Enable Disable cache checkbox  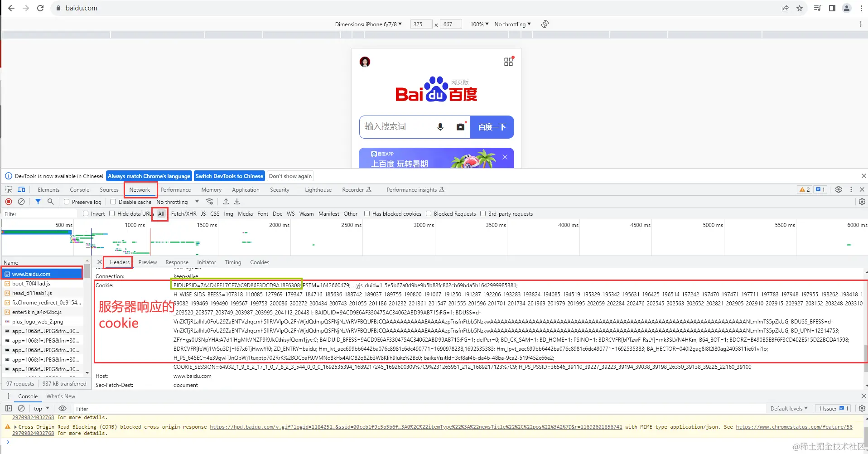[113, 202]
